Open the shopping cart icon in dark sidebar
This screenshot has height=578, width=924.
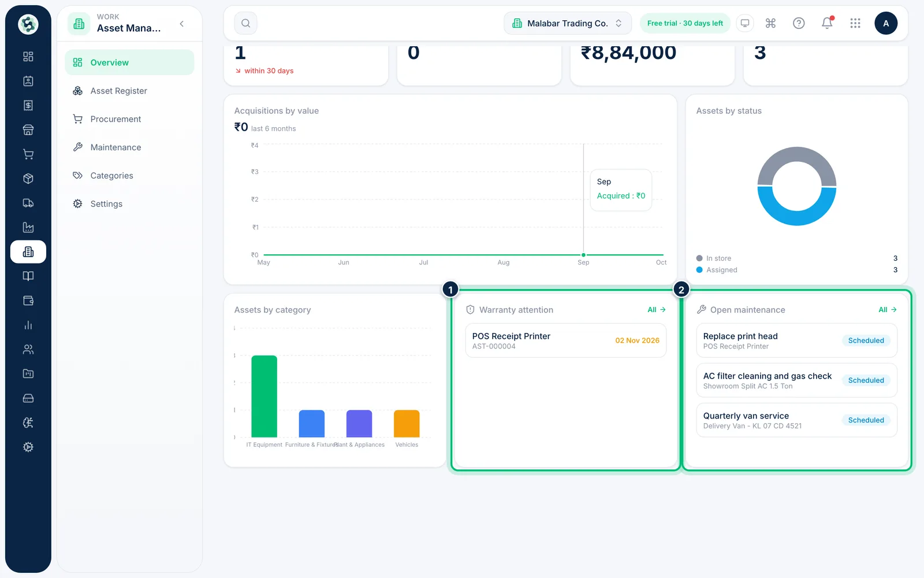coord(28,154)
